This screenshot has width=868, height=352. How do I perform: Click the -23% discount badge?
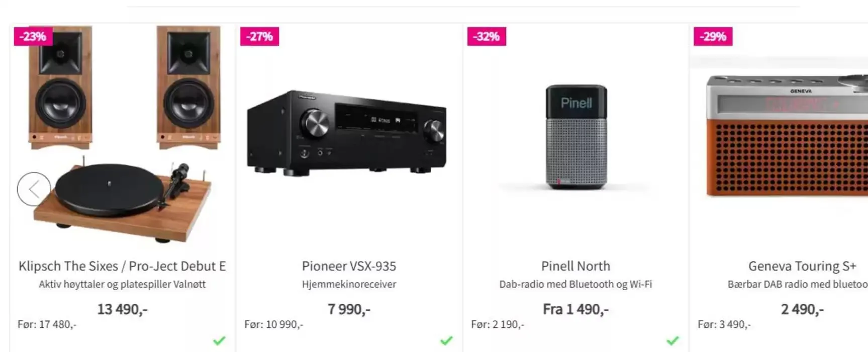click(x=33, y=36)
